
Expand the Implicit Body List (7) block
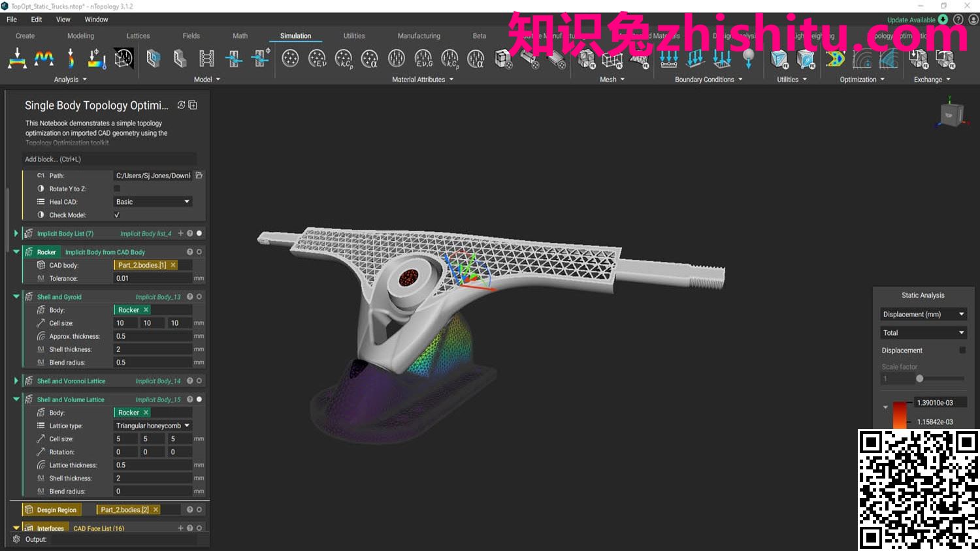pos(16,233)
